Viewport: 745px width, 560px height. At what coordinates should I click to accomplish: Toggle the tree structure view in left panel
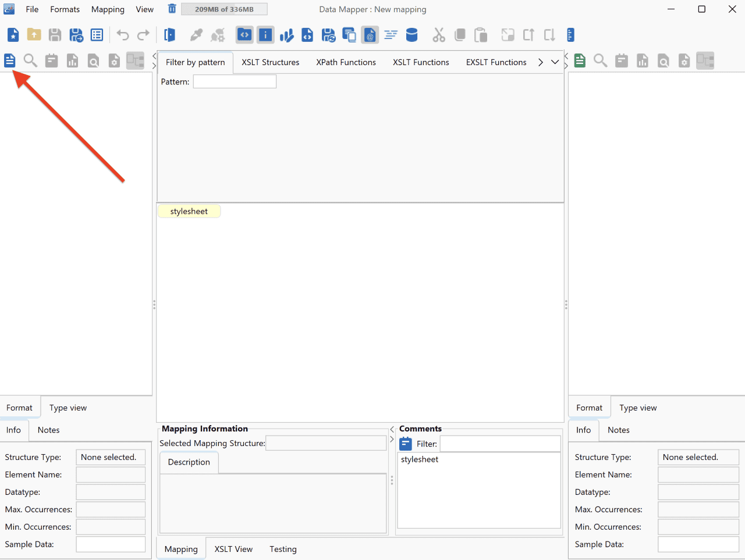pos(135,60)
